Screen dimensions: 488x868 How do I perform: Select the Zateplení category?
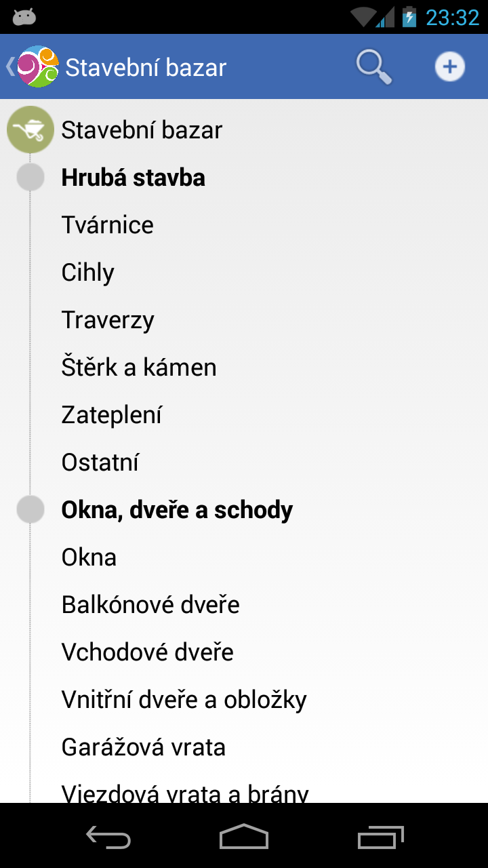[x=112, y=415]
